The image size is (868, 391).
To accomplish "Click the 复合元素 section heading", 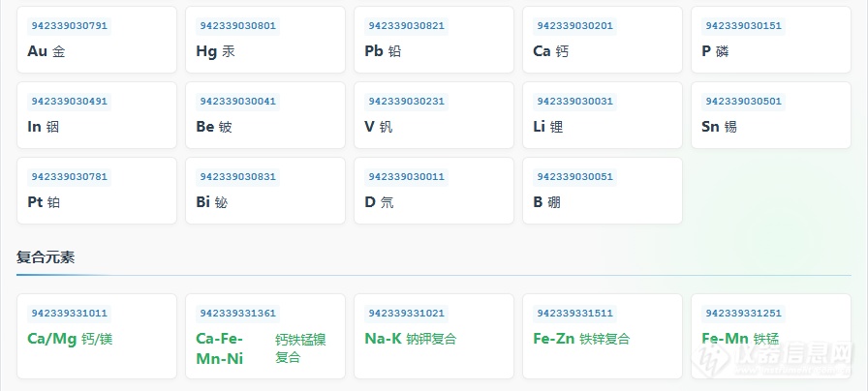I will point(46,257).
